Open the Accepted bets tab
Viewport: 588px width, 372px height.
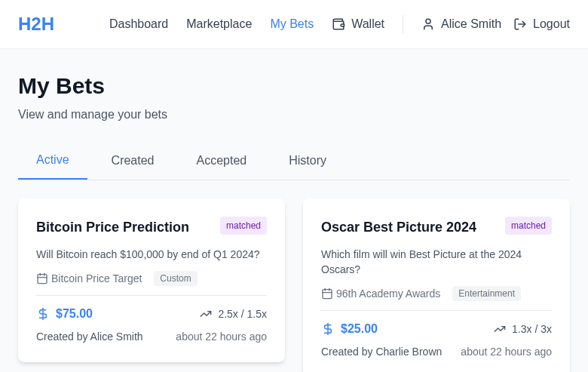(x=222, y=161)
